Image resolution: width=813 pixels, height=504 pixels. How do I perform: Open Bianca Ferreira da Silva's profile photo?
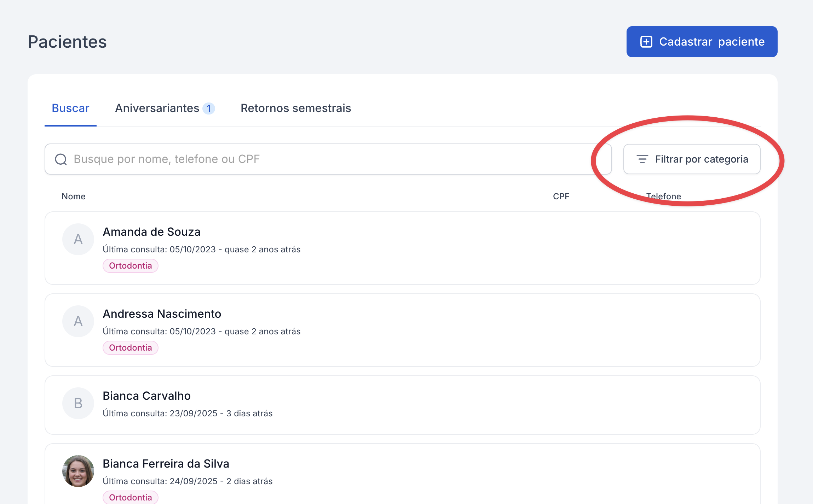pos(78,471)
